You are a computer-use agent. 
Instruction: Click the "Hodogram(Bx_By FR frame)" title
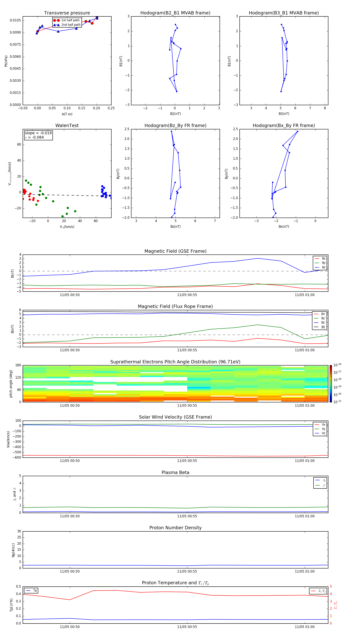pos(284,125)
